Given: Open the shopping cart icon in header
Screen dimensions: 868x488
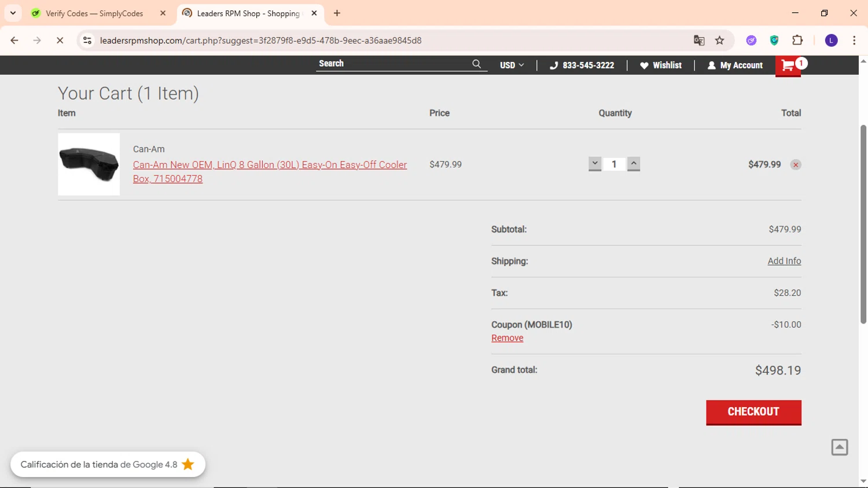Looking at the screenshot, I should [788, 65].
